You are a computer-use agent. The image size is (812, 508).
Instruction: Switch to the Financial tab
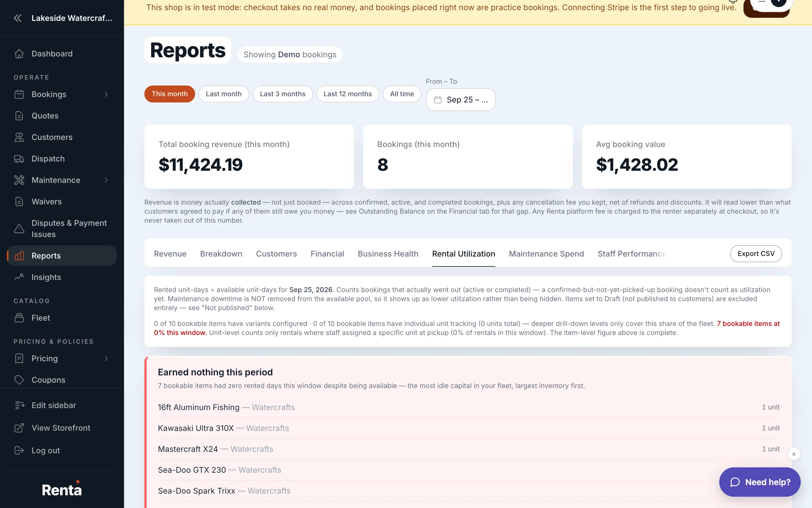(327, 254)
